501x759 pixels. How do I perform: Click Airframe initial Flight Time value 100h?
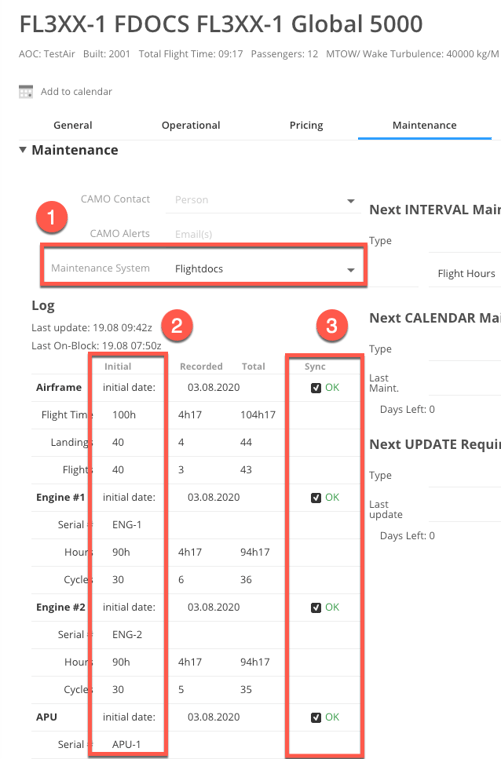coord(124,415)
